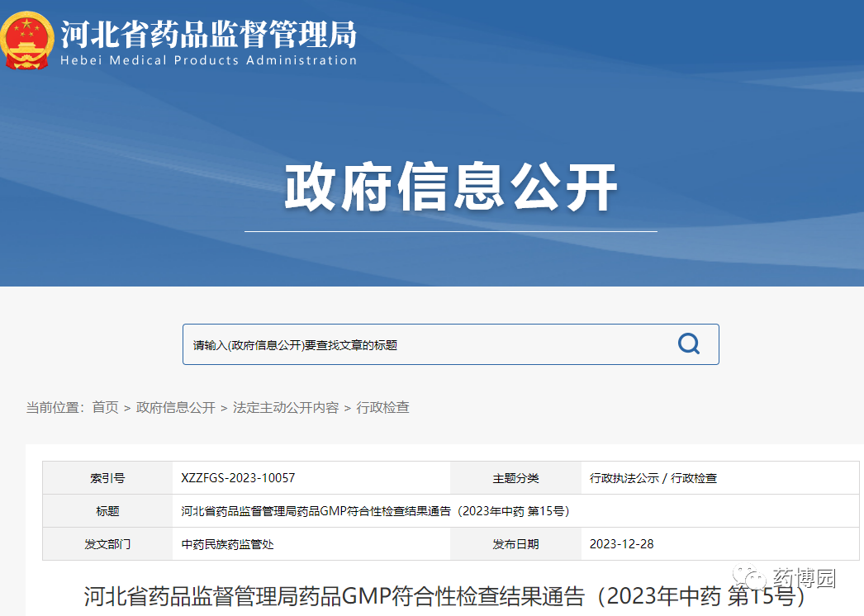Click the 河北省药品监督管理局 site title
The height and width of the screenshot is (616, 864).
(x=208, y=34)
